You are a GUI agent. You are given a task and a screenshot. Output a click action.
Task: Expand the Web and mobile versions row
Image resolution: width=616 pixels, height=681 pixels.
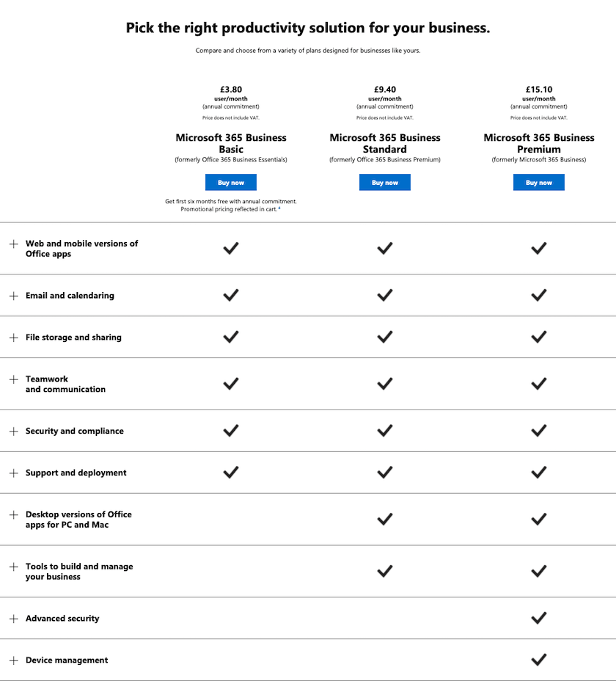[x=13, y=244]
